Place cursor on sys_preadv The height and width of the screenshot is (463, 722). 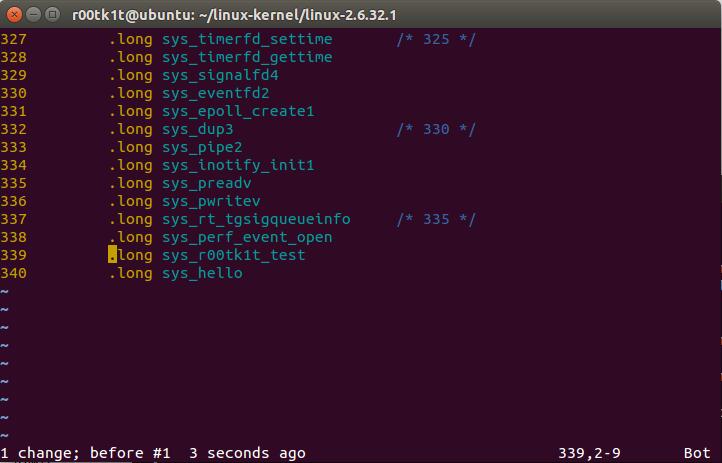click(x=207, y=183)
